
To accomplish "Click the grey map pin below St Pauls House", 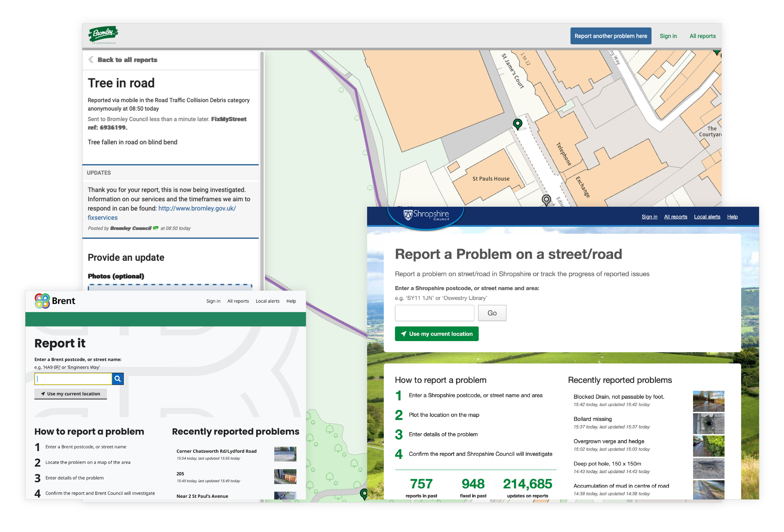I will click(x=546, y=199).
